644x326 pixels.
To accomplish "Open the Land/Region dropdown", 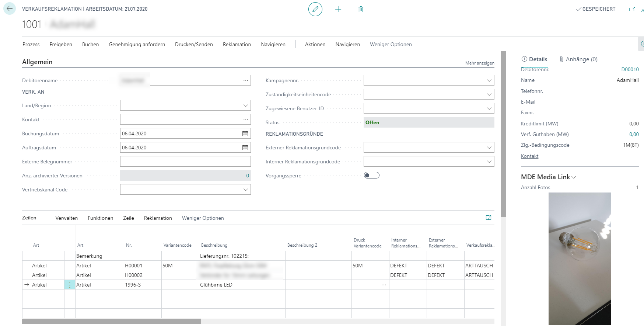I will tap(245, 105).
